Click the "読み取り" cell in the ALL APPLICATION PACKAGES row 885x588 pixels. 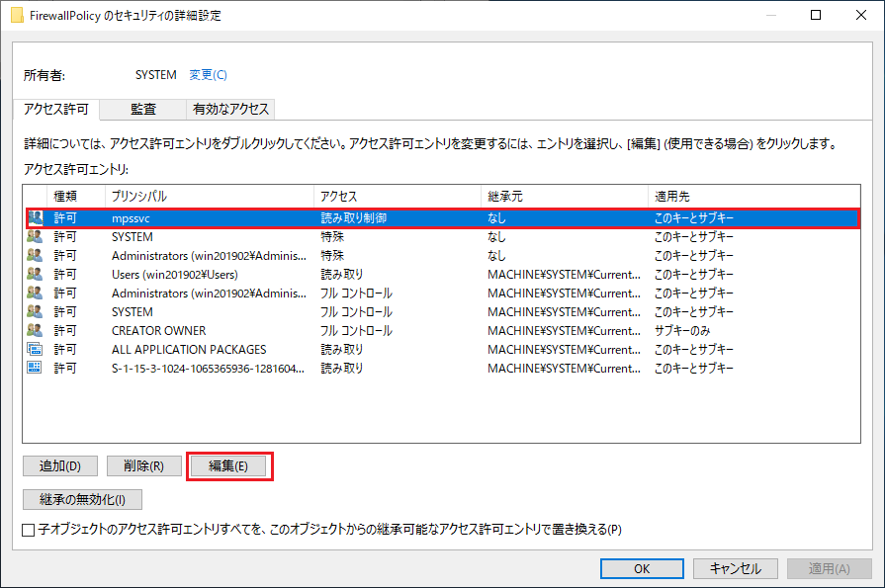[342, 349]
